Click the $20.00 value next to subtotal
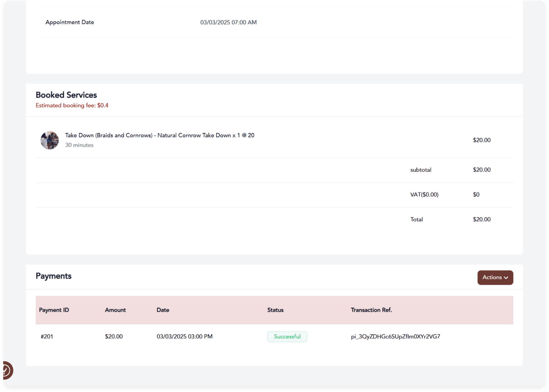The height and width of the screenshot is (392, 549). point(482,170)
